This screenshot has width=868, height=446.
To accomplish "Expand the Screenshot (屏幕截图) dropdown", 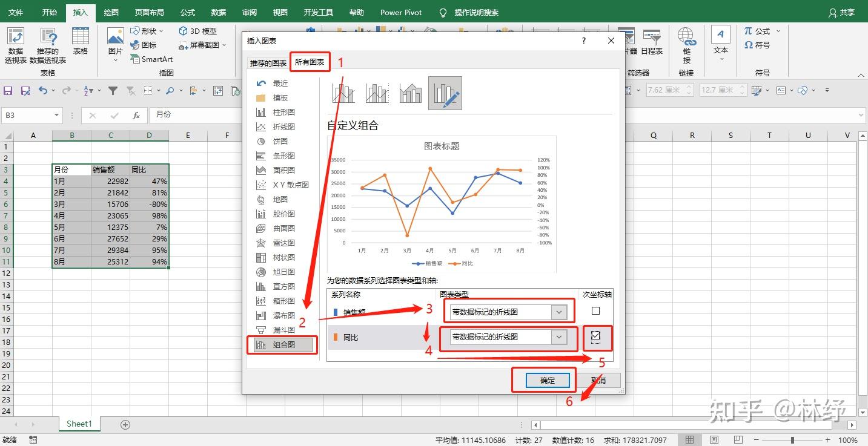I will coord(224,45).
